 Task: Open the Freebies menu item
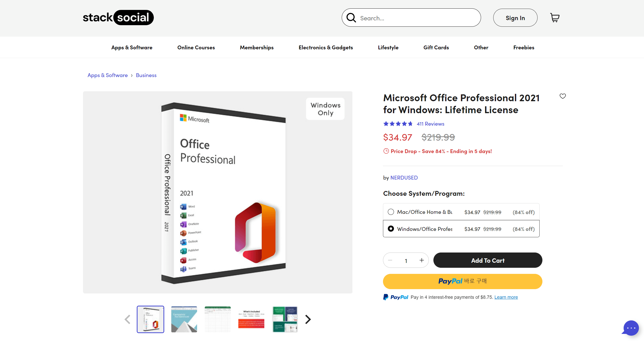point(524,48)
